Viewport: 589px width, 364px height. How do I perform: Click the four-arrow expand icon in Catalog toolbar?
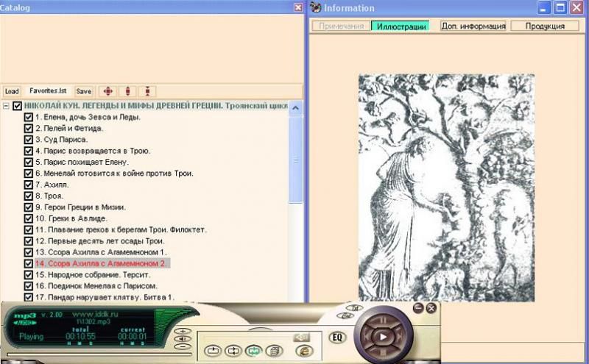click(107, 91)
